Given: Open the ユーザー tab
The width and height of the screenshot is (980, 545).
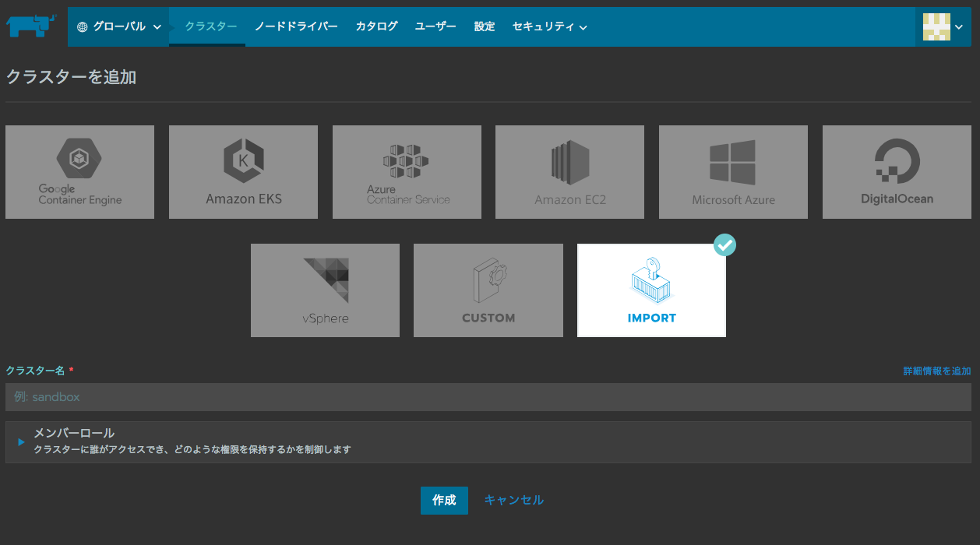Looking at the screenshot, I should click(435, 26).
